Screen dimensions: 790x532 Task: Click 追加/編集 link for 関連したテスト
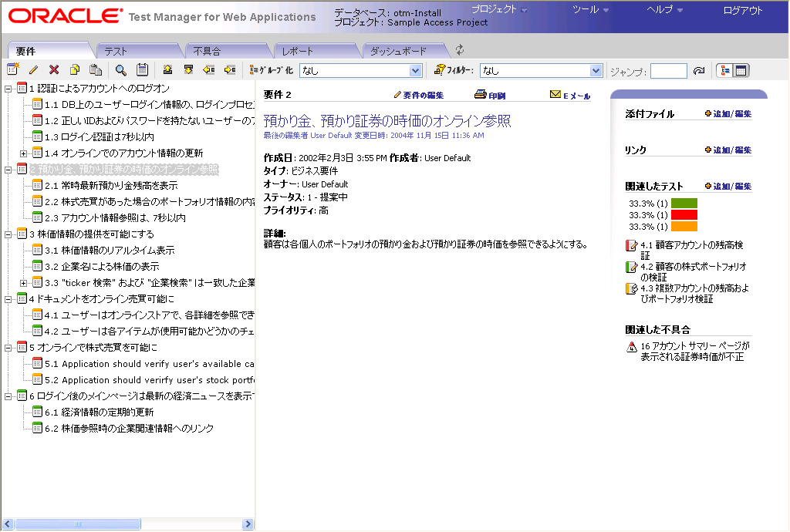[x=732, y=187]
